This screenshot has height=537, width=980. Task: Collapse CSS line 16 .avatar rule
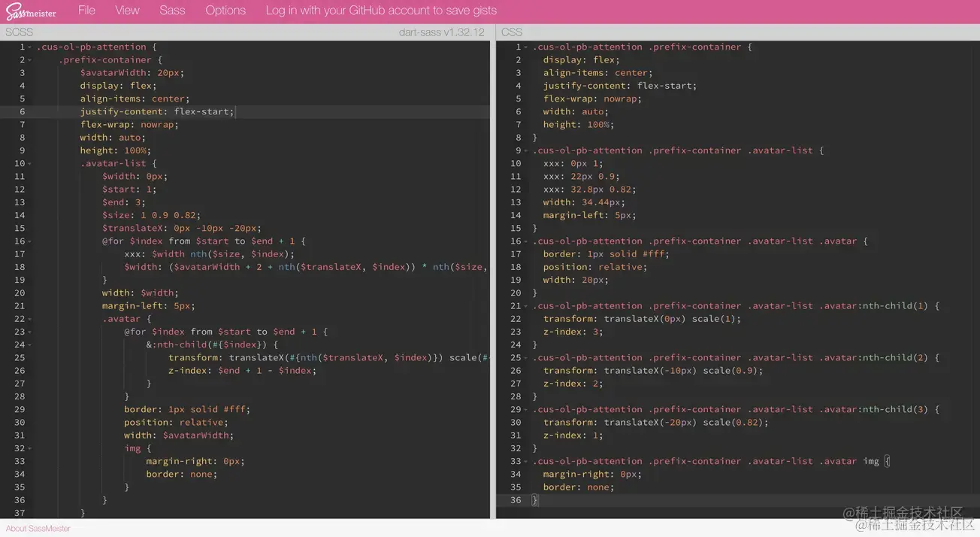(x=526, y=241)
